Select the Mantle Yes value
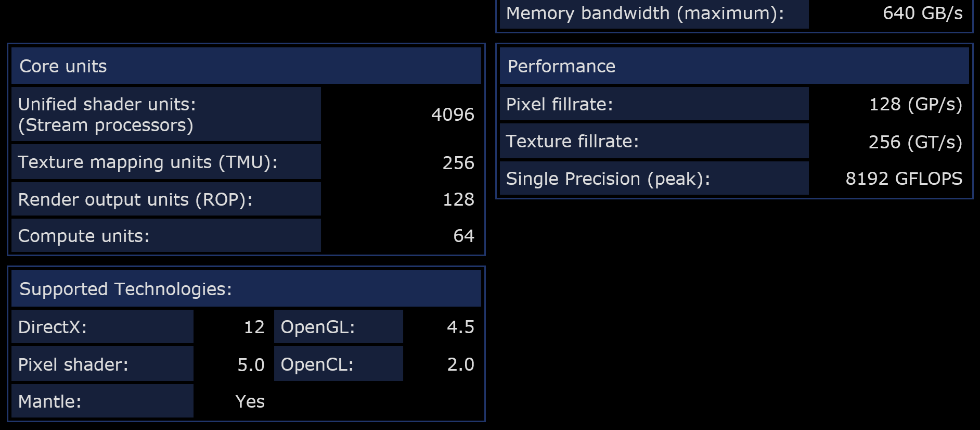This screenshot has height=430, width=980. coord(250,401)
